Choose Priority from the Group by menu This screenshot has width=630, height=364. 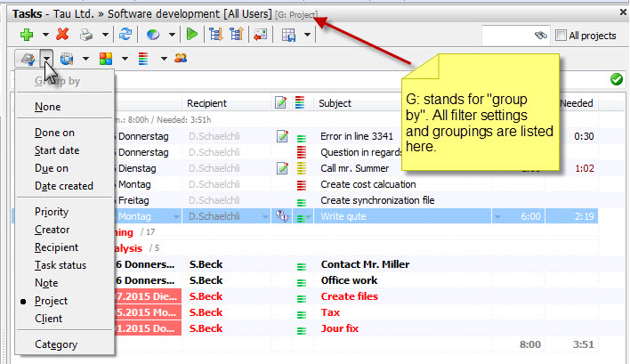coord(52,212)
